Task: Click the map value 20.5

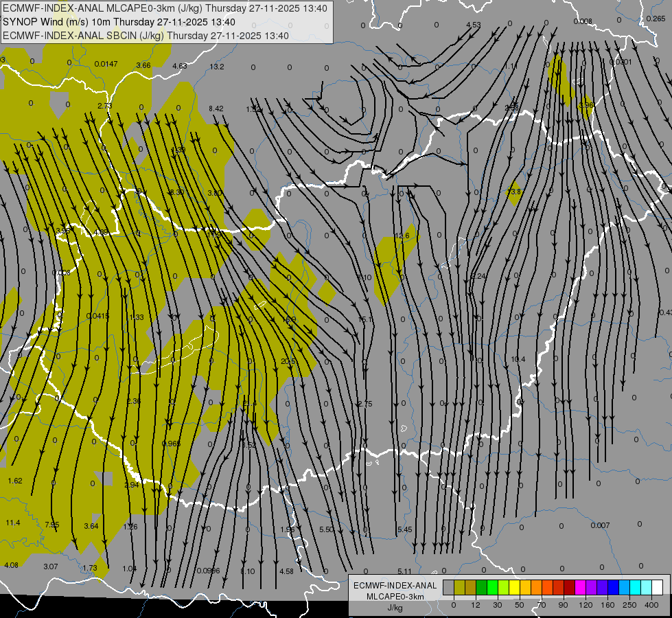Action: point(288,362)
